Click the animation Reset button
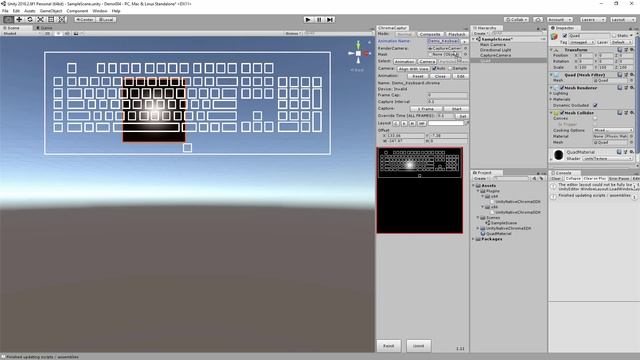This screenshot has height=360, width=640. [418, 76]
